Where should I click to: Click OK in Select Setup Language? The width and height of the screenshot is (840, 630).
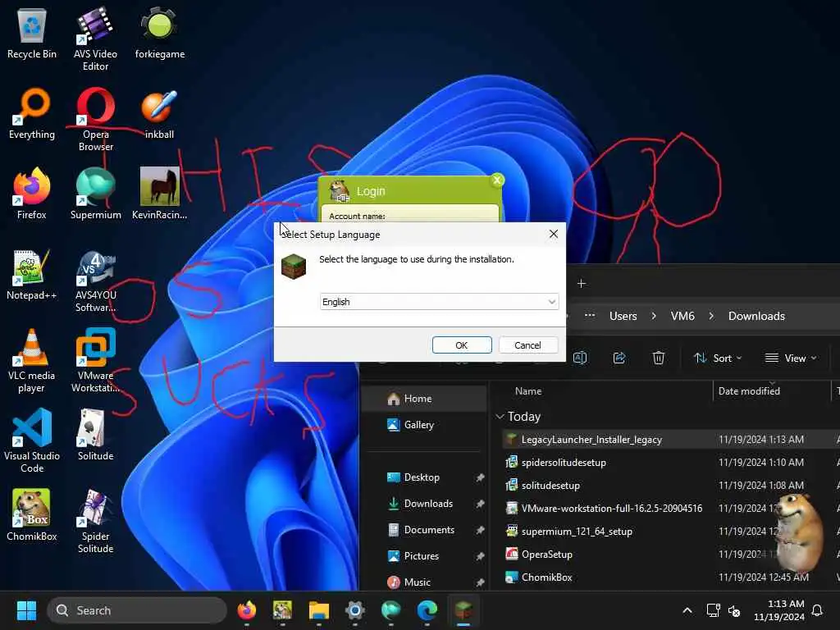[462, 345]
